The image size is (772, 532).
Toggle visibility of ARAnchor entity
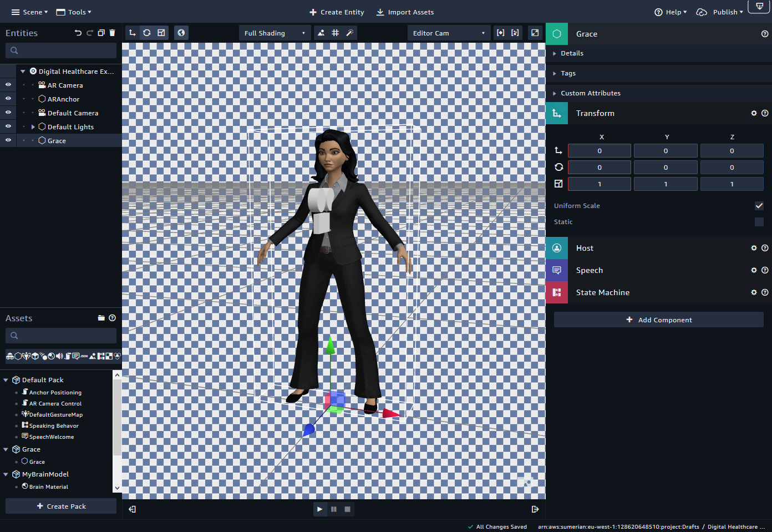tap(8, 99)
